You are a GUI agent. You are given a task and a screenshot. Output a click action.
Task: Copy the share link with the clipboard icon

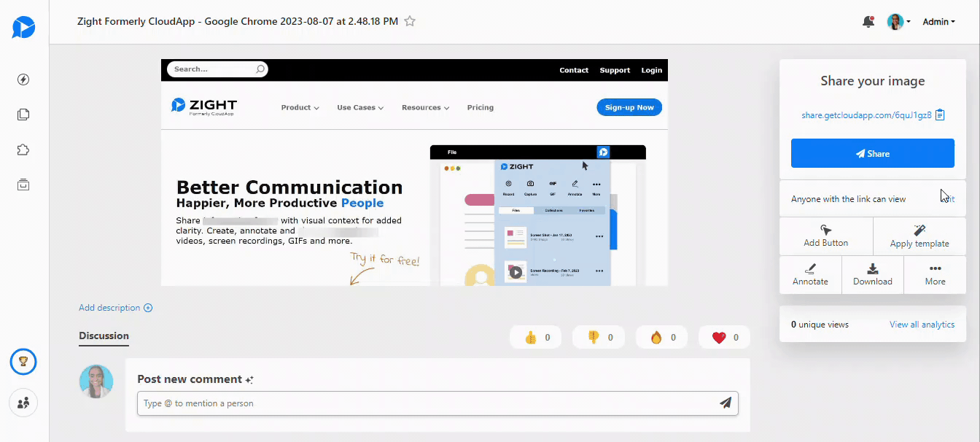(940, 115)
